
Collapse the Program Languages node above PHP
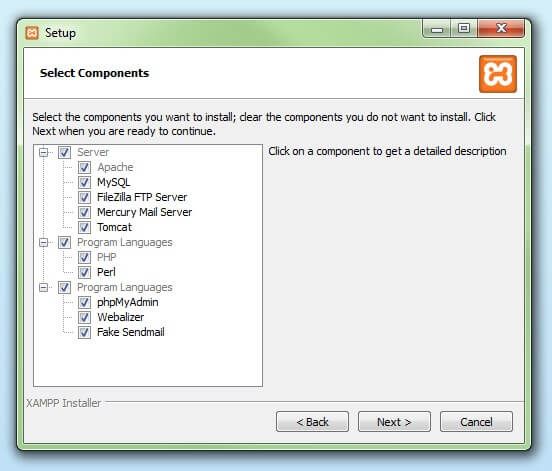(x=44, y=243)
